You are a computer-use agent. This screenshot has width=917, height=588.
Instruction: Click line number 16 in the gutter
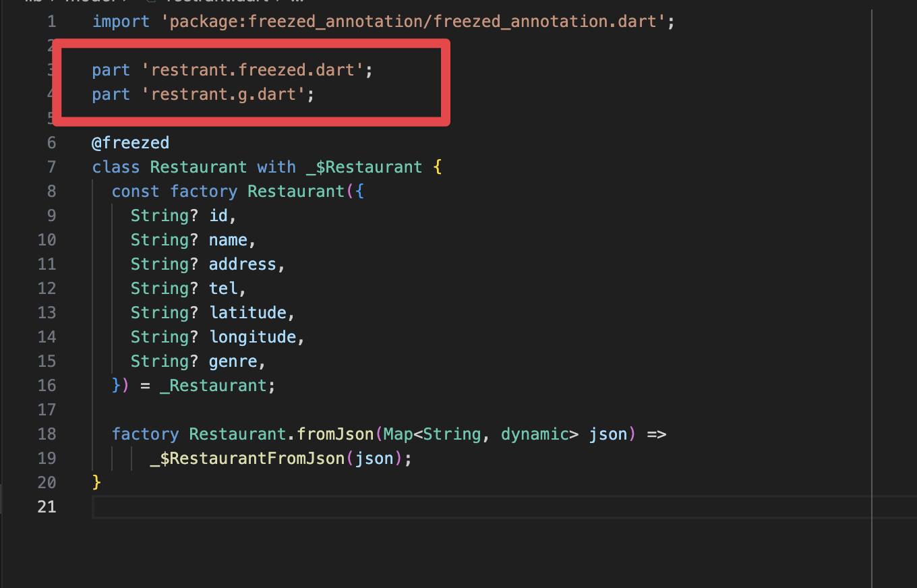[47, 386]
